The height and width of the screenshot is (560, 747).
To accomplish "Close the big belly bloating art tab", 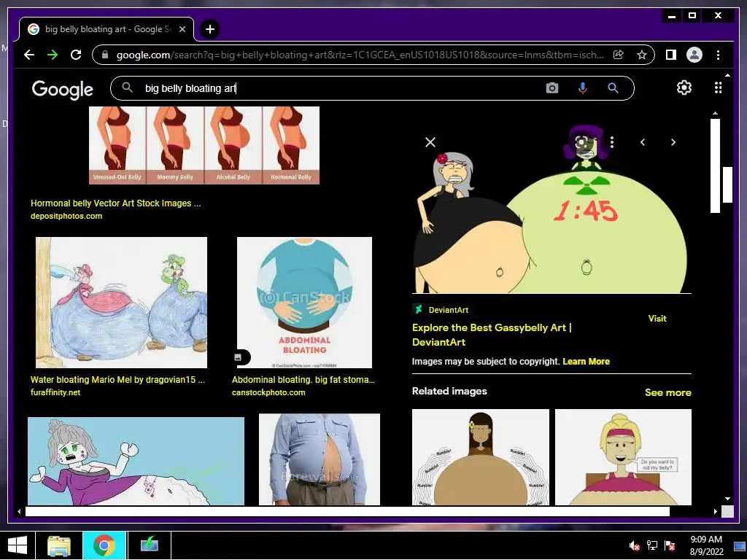I will [x=182, y=29].
